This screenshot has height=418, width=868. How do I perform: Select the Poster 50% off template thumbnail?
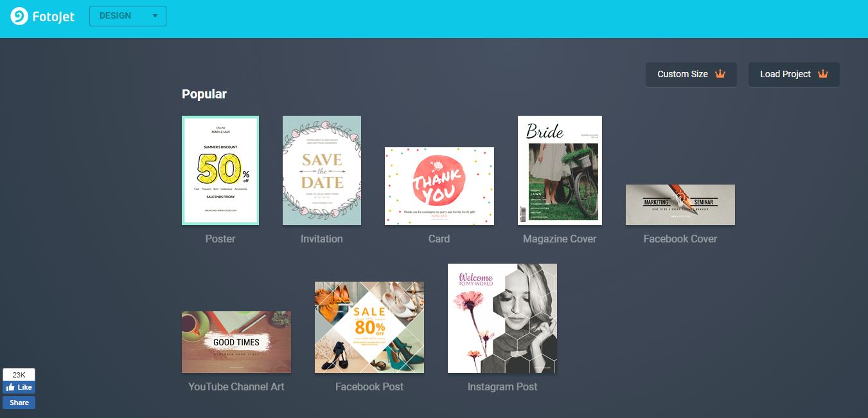[x=220, y=170]
